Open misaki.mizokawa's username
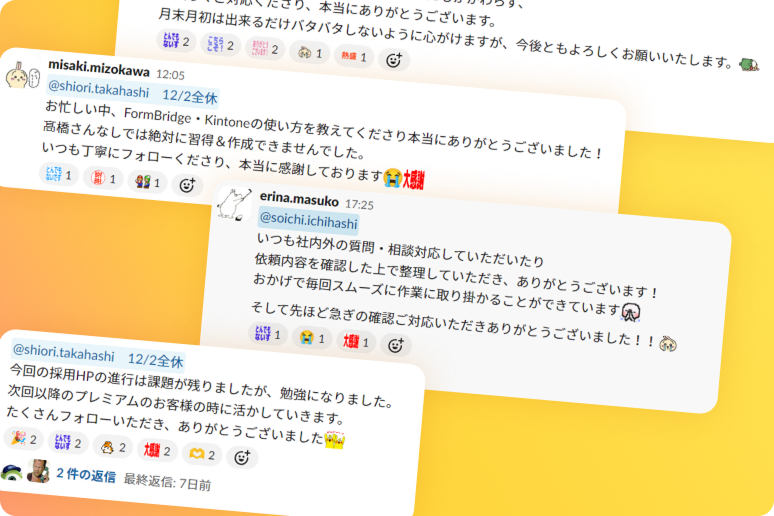774x516 pixels. tap(99, 68)
